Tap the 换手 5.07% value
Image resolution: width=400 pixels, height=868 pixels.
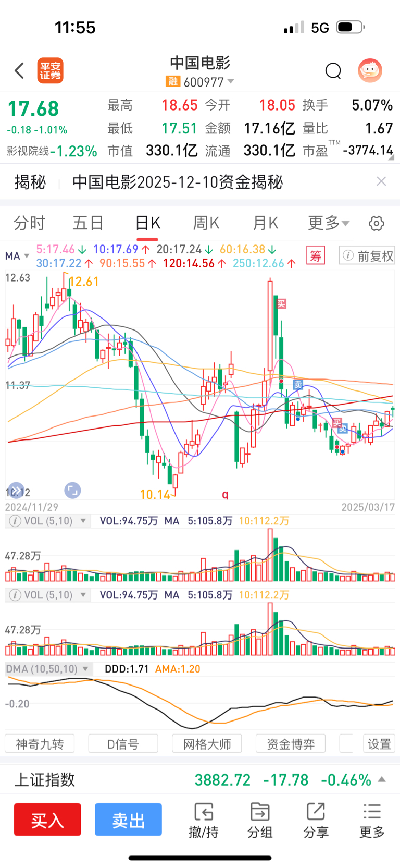pyautogui.click(x=372, y=105)
